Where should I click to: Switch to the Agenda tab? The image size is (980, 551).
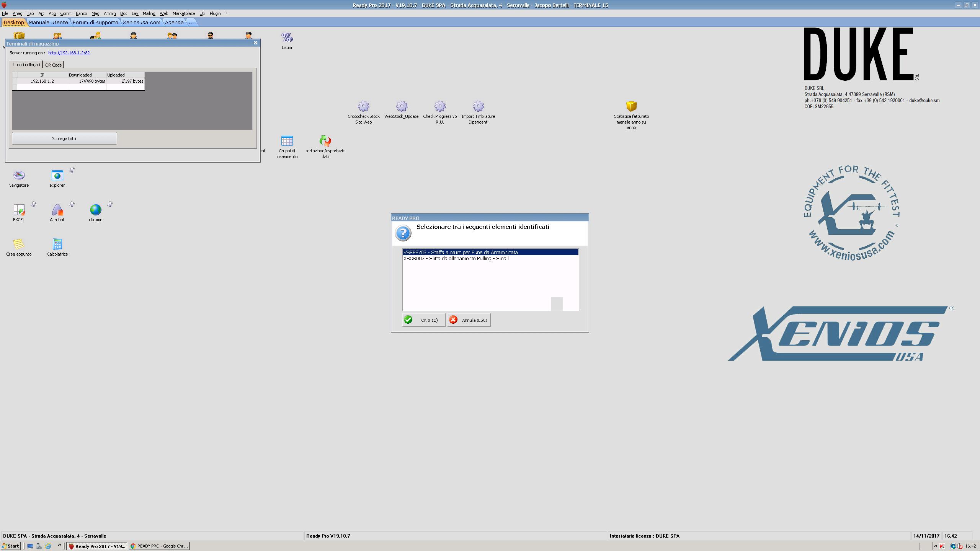[174, 22]
